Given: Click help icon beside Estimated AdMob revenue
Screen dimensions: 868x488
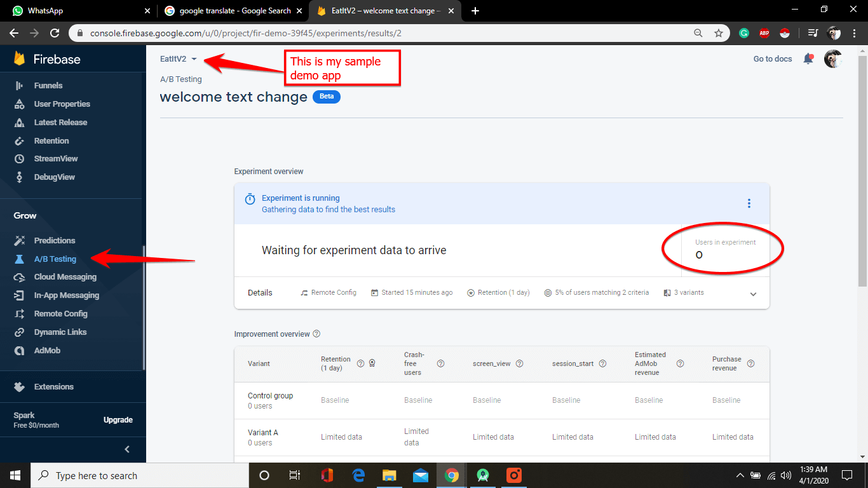Looking at the screenshot, I should 680,363.
